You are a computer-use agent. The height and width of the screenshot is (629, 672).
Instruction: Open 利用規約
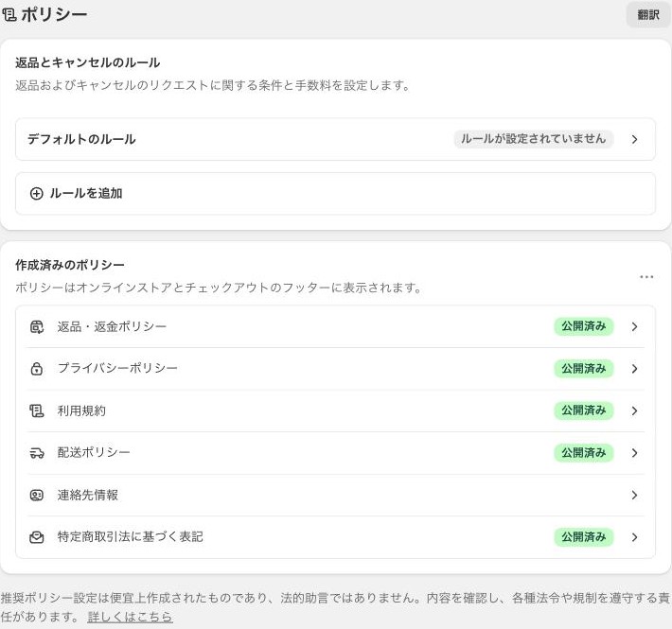click(x=335, y=411)
